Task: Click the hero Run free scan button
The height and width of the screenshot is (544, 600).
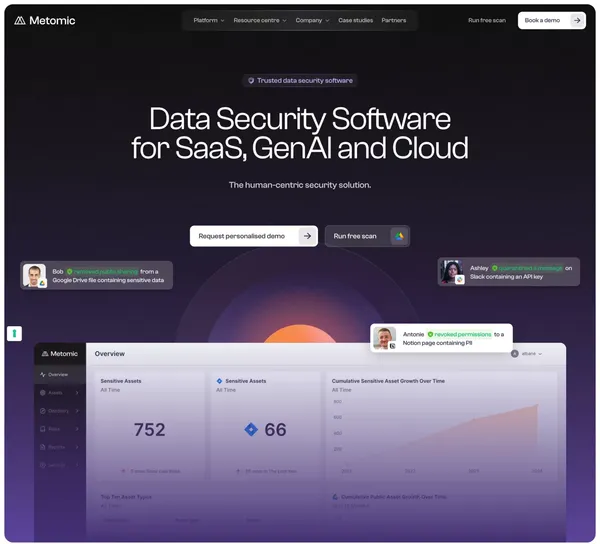Action: (367, 236)
